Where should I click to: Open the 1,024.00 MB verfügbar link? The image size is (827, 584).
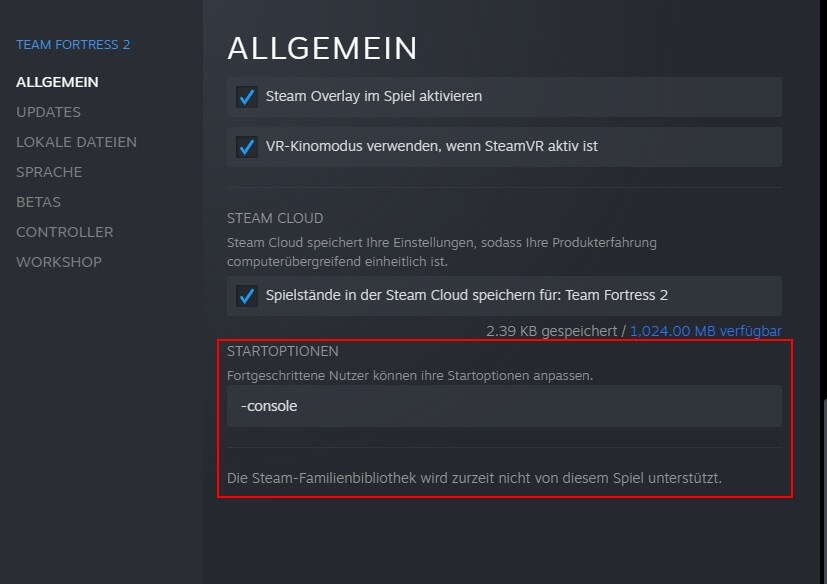(706, 331)
